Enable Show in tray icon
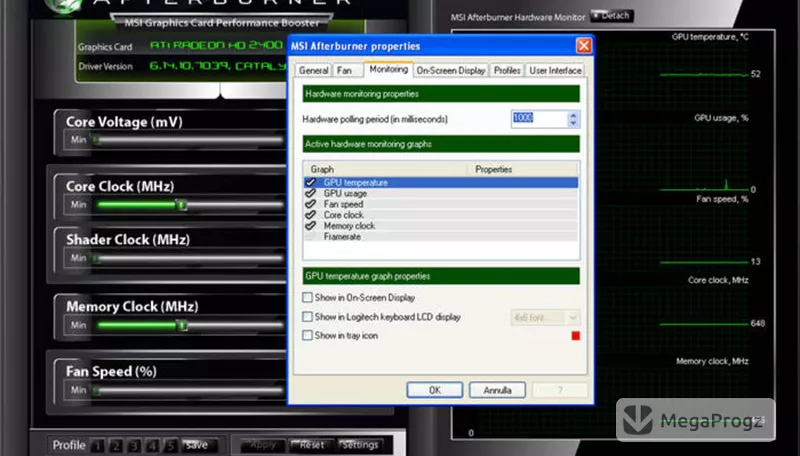The width and height of the screenshot is (800, 456). coord(307,335)
